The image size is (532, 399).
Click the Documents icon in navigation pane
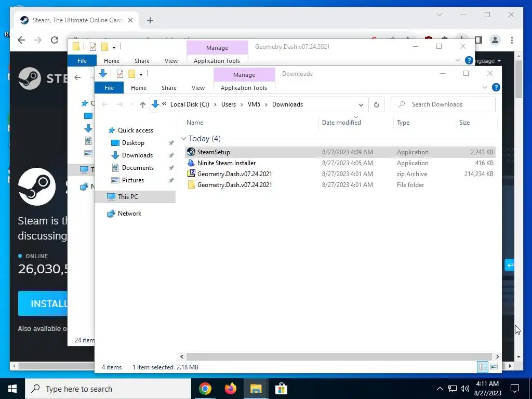pyautogui.click(x=115, y=168)
